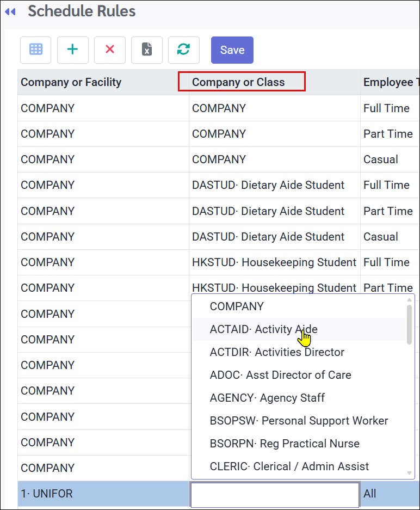
Task: Choose CLERIC· Clerical / Admin Assist
Action: [x=299, y=466]
